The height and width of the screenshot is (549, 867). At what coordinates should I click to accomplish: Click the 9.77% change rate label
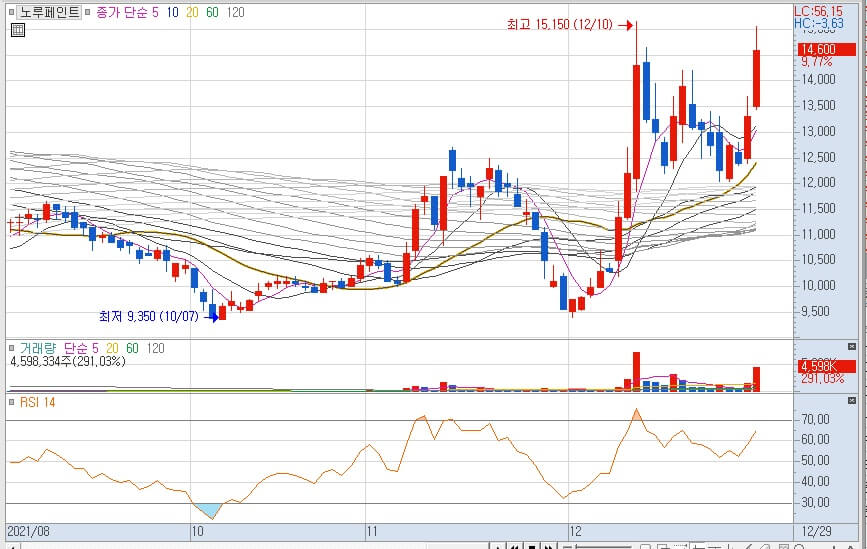817,61
